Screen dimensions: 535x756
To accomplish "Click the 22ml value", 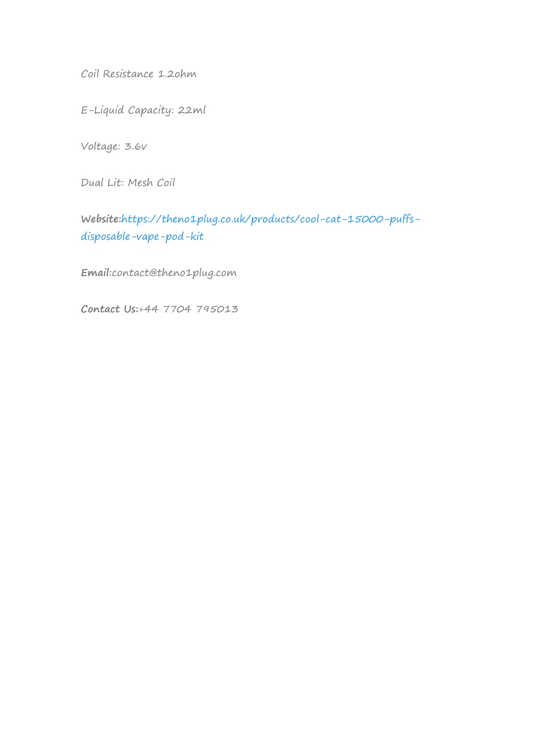I will pyautogui.click(x=192, y=110).
